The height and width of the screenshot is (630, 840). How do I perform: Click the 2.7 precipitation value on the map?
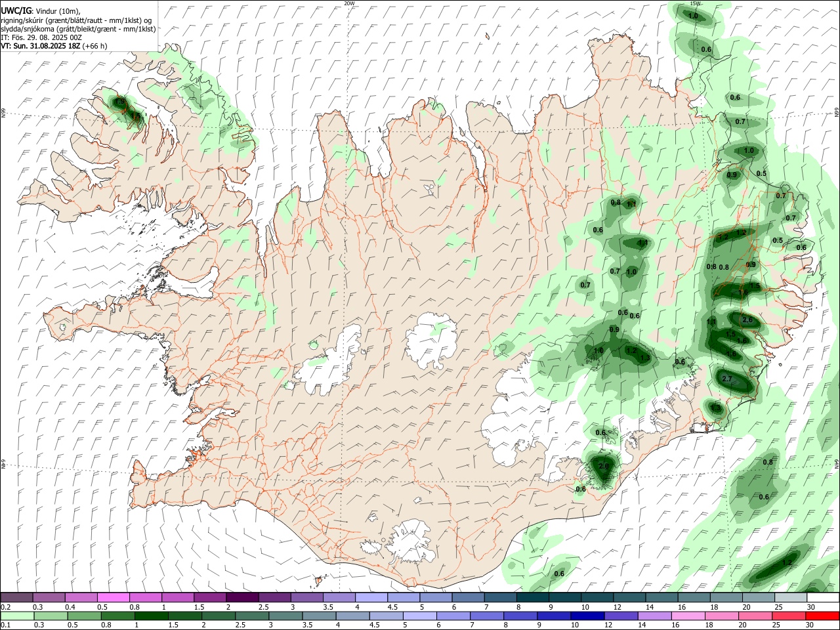coord(726,379)
